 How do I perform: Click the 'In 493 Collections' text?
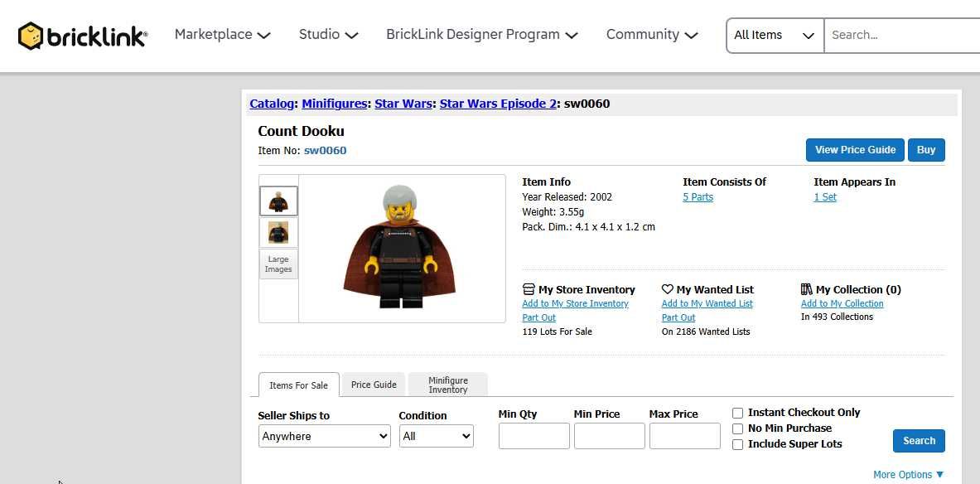(837, 317)
